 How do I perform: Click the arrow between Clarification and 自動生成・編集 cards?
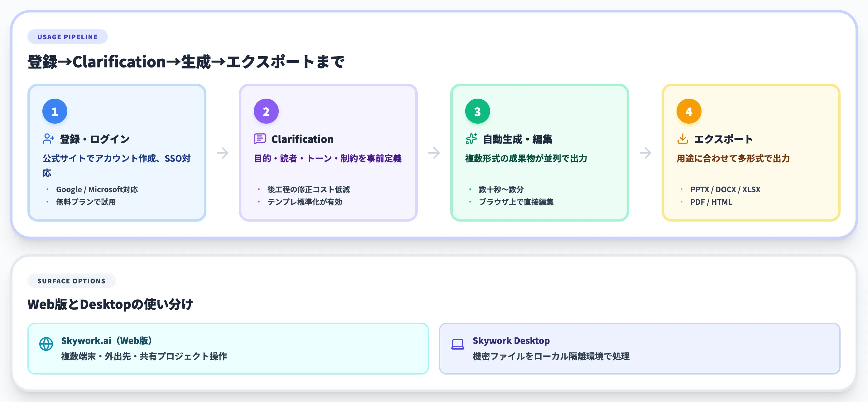pos(434,153)
